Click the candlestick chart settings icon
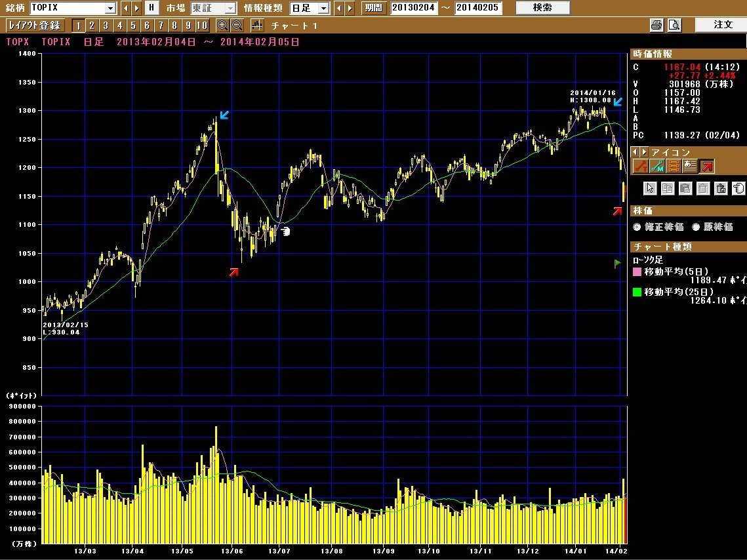Image resolution: width=747 pixels, height=560 pixels. click(x=257, y=25)
